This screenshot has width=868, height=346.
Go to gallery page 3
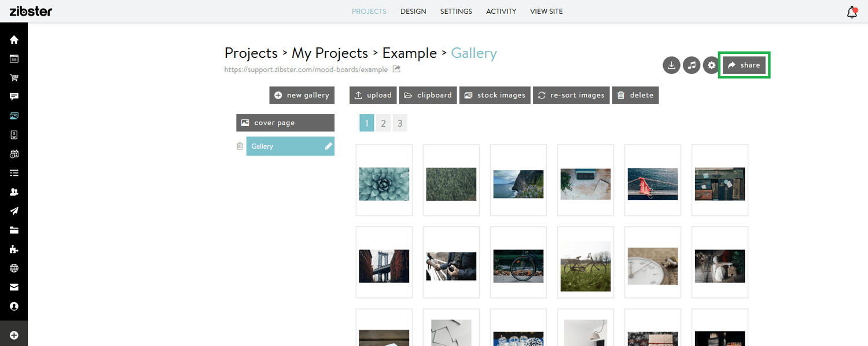tap(400, 123)
